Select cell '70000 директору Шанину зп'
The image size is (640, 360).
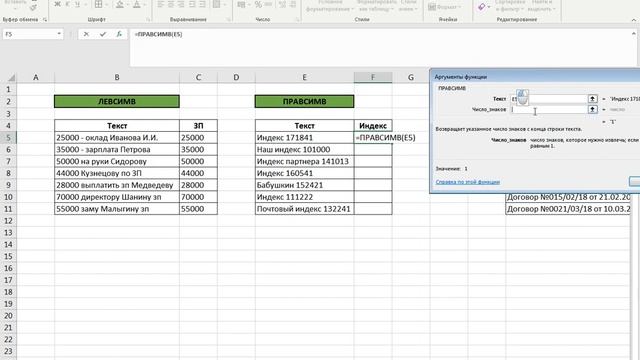117,197
